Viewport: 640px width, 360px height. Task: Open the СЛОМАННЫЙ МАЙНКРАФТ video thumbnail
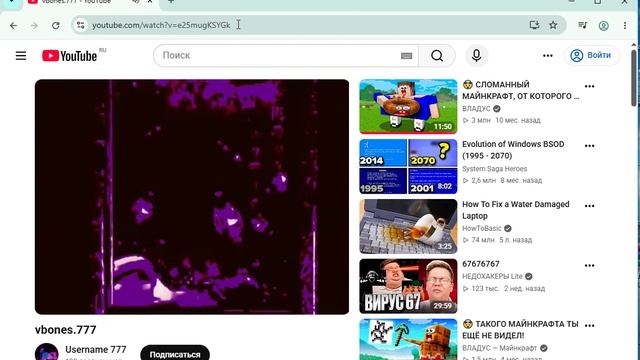click(408, 107)
